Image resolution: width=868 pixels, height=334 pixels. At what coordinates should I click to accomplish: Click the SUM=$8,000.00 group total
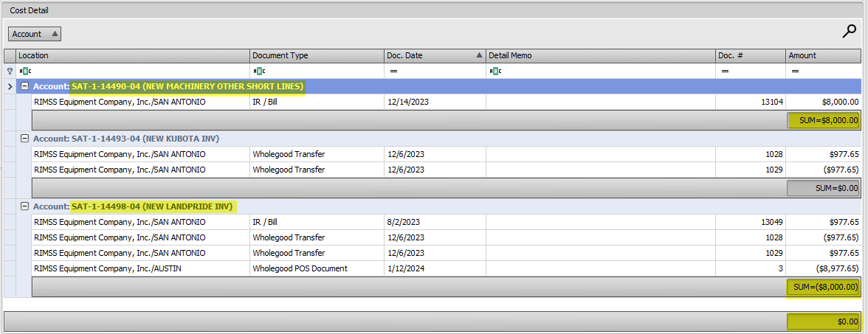[824, 119]
